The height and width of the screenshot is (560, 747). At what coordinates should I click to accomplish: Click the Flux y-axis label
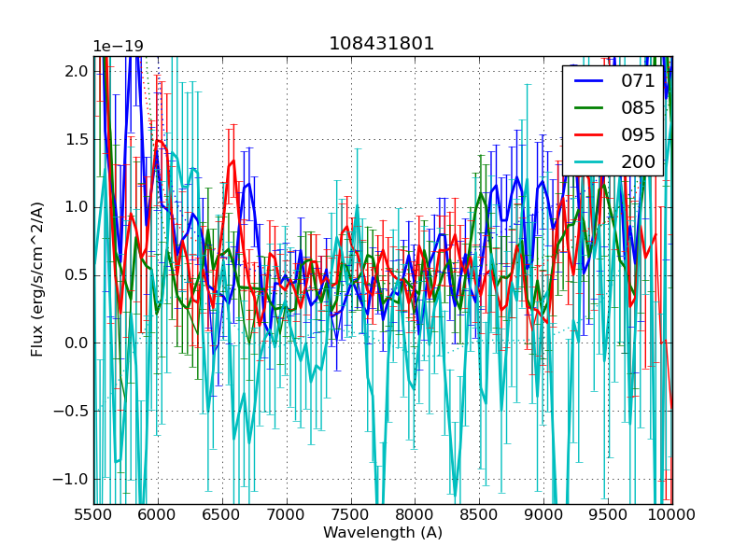pos(37,279)
